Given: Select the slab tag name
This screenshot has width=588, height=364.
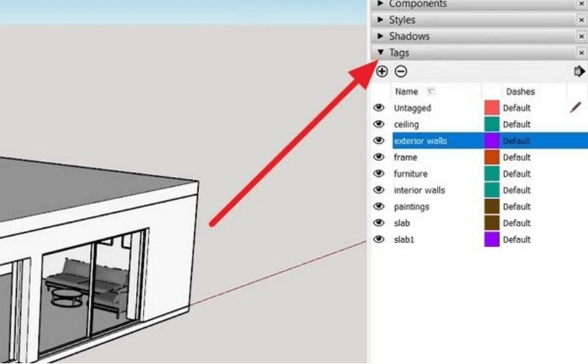Looking at the screenshot, I should coord(402,223).
